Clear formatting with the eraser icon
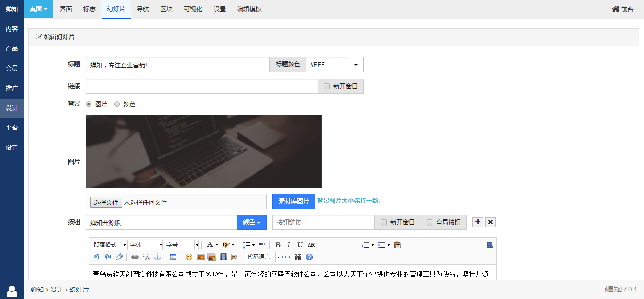Image resolution: width=644 pixels, height=299 pixels. [x=119, y=257]
